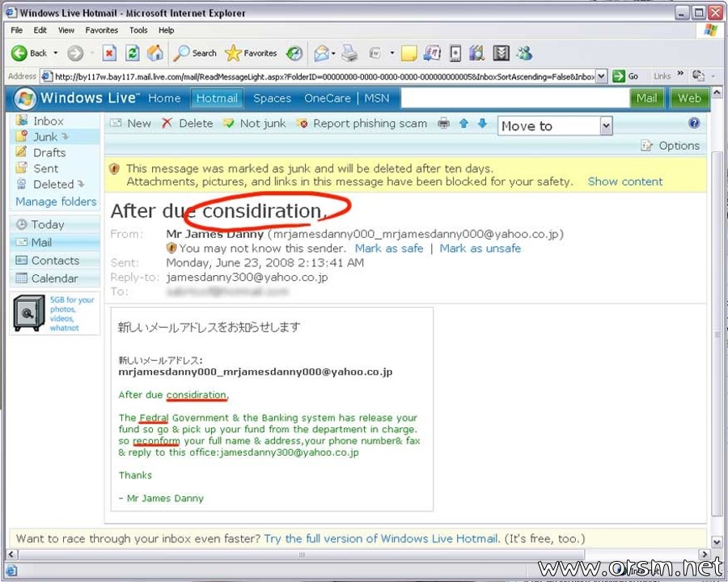Delete the current message
This screenshot has height=582, width=728.
187,124
